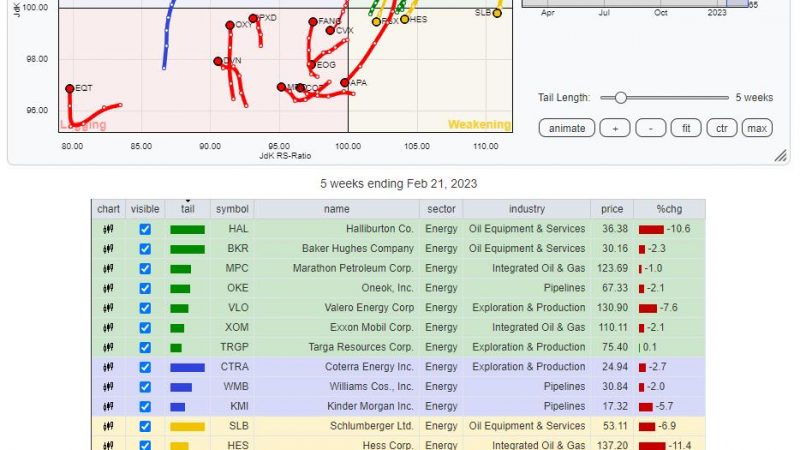Screen dimensions: 800x450
Task: Center the chart with ctr button
Action: pyautogui.click(x=721, y=128)
